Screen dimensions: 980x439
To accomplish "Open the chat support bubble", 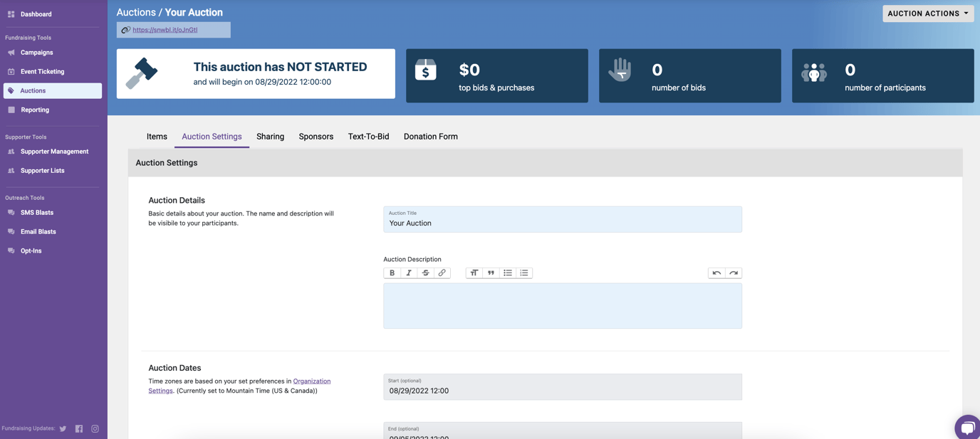I will click(x=967, y=427).
